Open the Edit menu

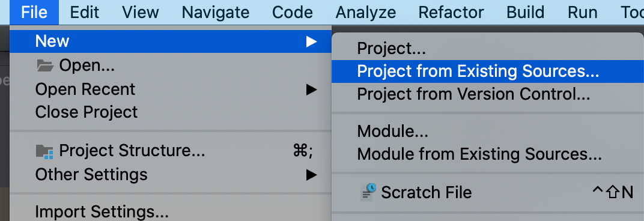click(x=85, y=13)
